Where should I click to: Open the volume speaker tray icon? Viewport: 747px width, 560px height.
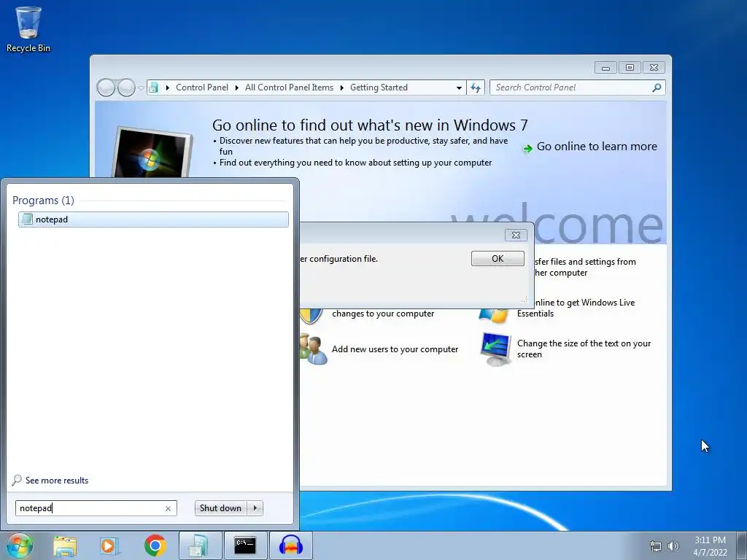673,546
